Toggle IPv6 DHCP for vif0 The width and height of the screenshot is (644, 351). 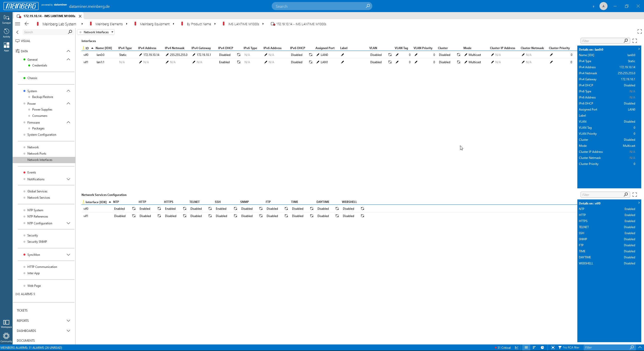[x=311, y=55]
